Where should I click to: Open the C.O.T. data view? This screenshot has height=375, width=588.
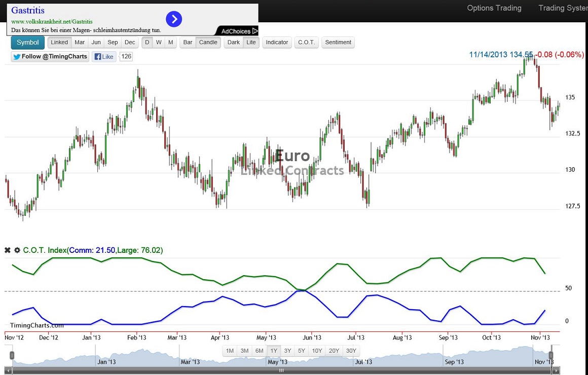pos(306,42)
